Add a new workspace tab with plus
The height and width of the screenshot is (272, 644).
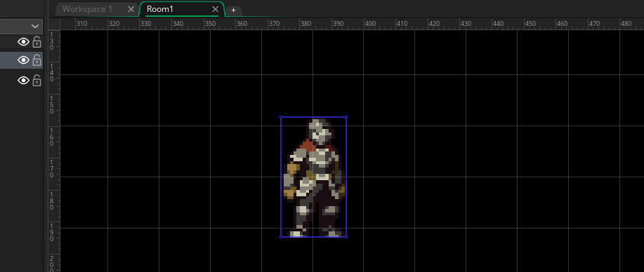[233, 11]
